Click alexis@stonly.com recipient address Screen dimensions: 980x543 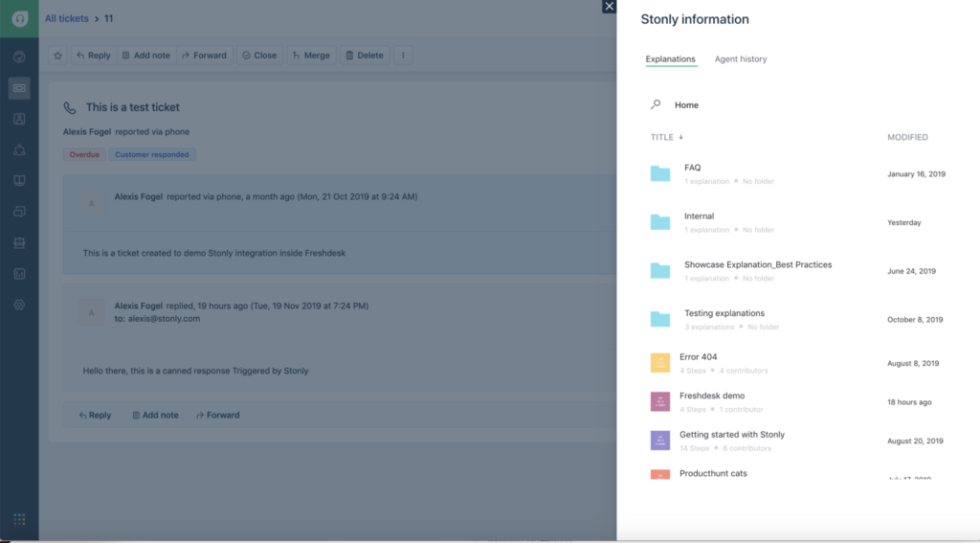click(x=164, y=318)
